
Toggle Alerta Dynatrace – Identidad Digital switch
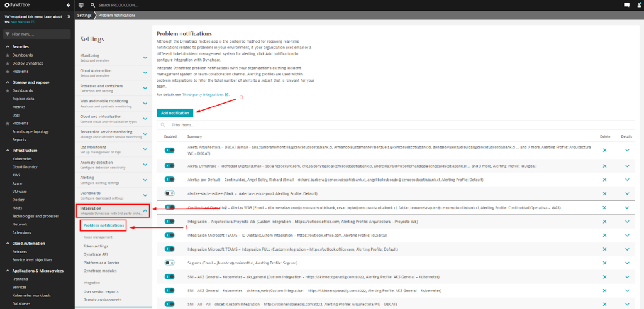point(169,166)
